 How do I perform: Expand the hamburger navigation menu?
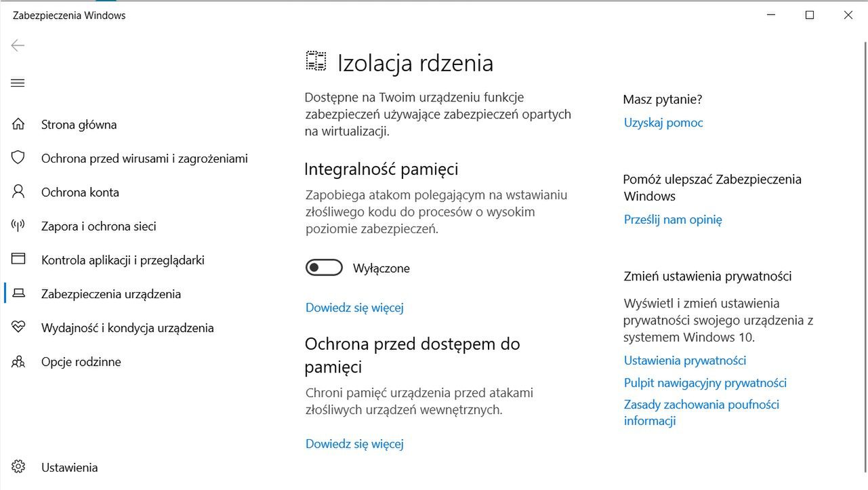18,83
